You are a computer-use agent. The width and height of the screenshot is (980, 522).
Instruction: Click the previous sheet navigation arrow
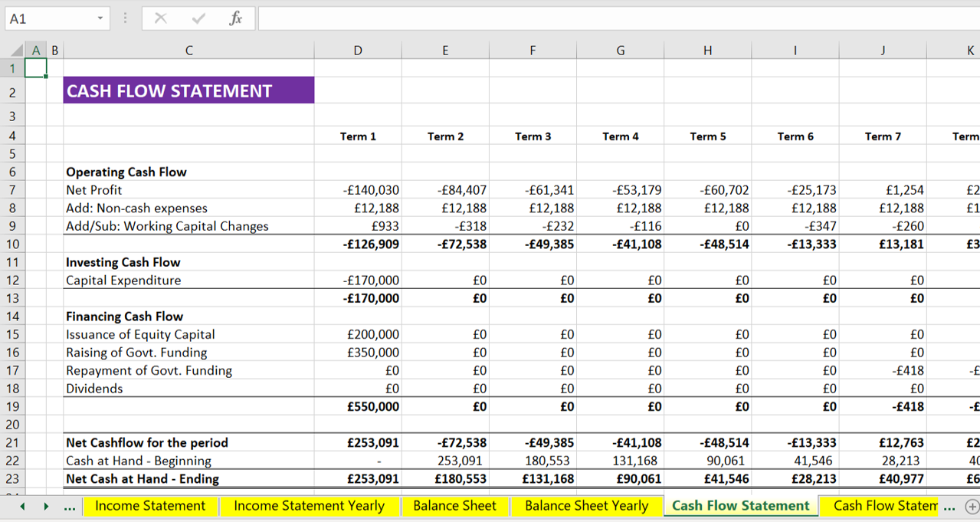tap(22, 507)
